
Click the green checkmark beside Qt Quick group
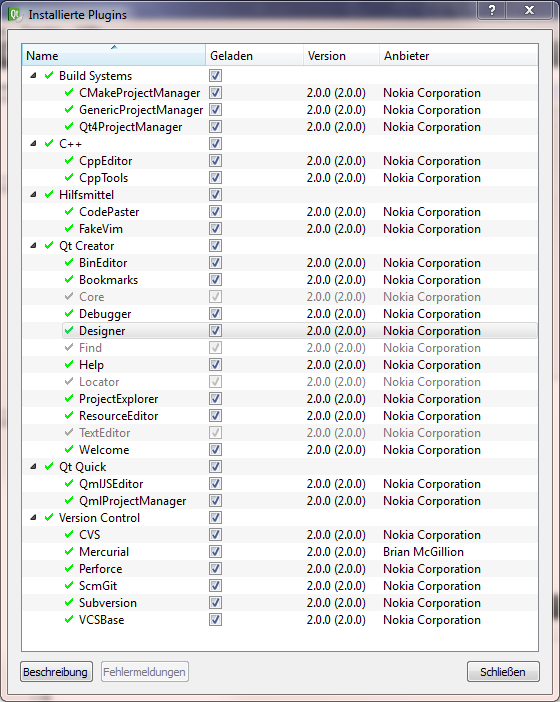tap(49, 467)
